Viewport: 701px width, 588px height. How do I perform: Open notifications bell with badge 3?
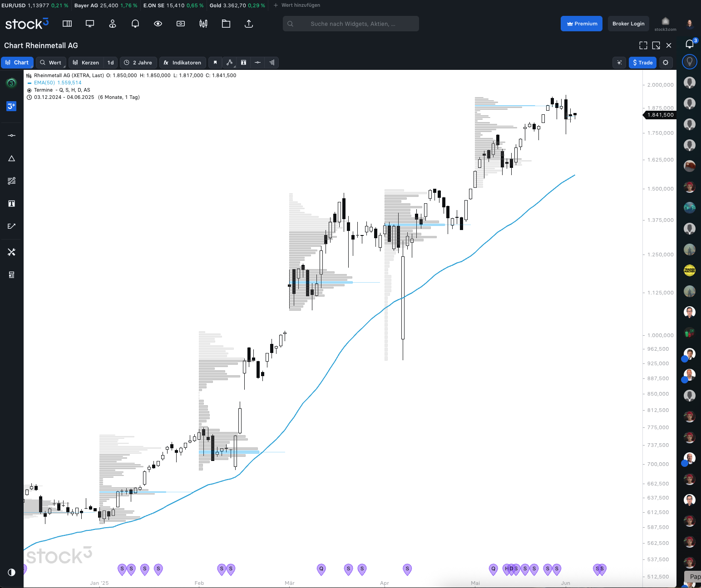coord(690,44)
